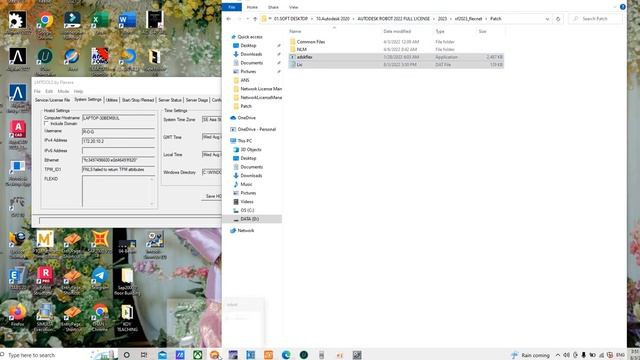Click the IPv4 Address field
The width and height of the screenshot is (640, 360).
point(118,141)
